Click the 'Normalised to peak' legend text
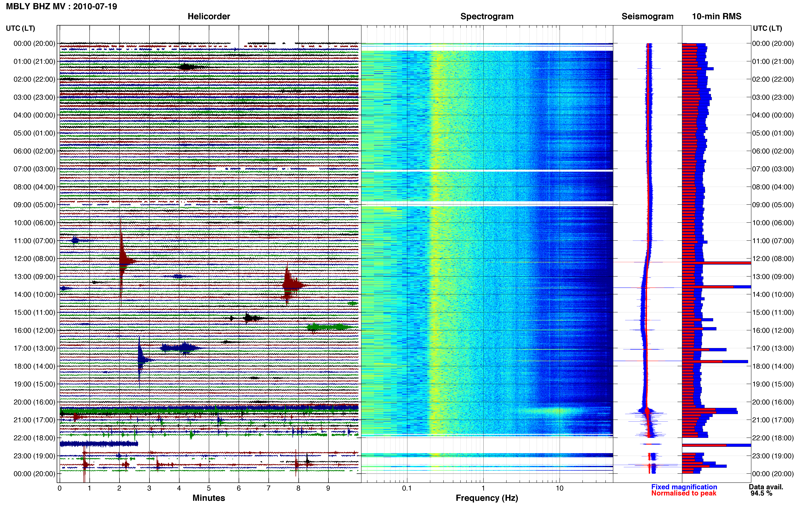 (684, 493)
